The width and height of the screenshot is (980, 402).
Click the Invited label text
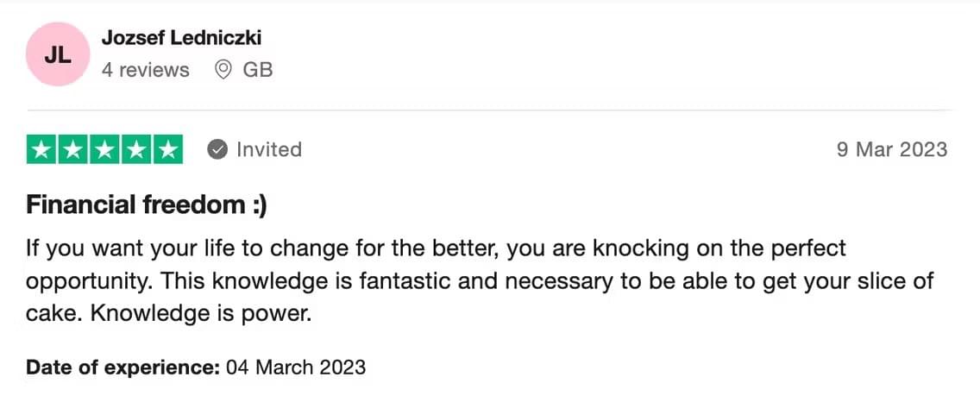269,150
